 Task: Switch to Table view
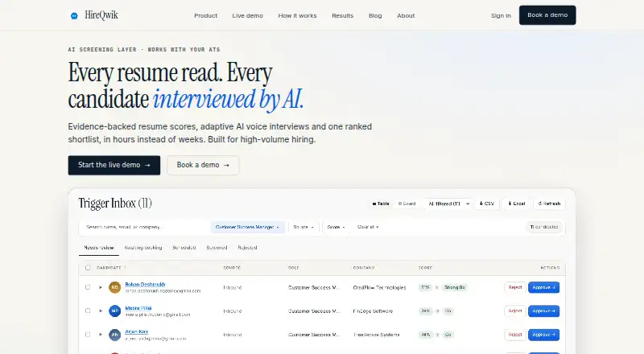380,204
